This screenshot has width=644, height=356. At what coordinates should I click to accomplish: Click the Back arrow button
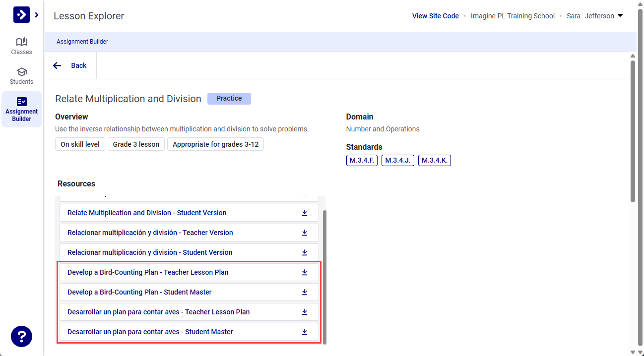coord(70,65)
